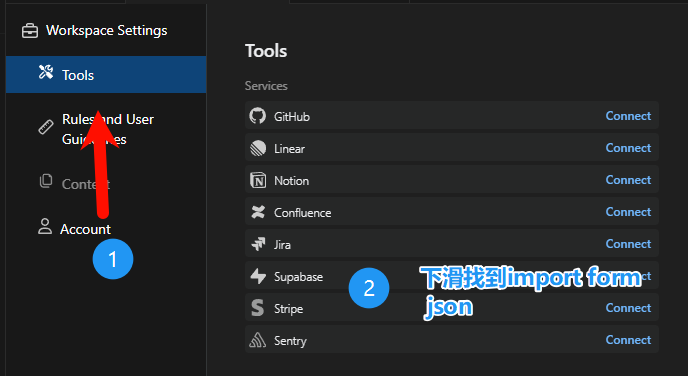The image size is (688, 376).
Task: Open the Tools settings tab
Action: [x=106, y=75]
